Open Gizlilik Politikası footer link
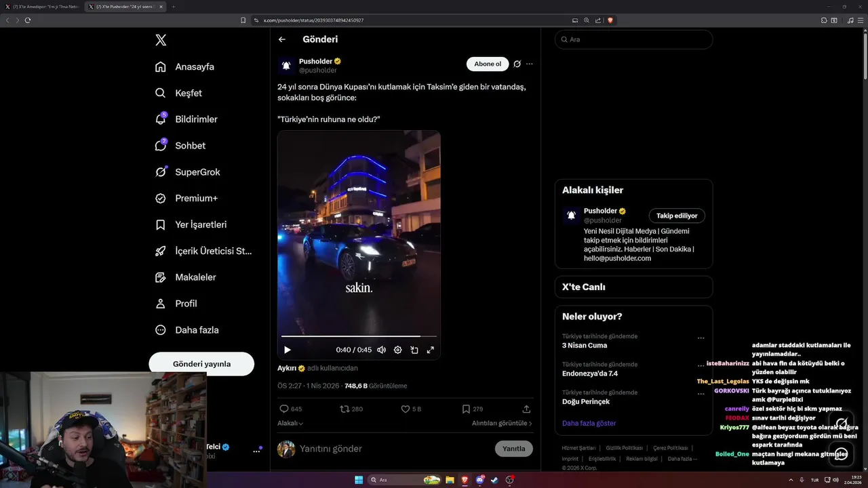The image size is (868, 488). (x=625, y=448)
